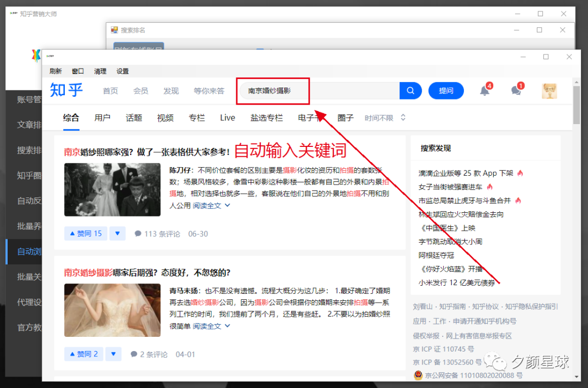Open trending 市监总局禁止虎牙与斗鱼合并

point(464,201)
